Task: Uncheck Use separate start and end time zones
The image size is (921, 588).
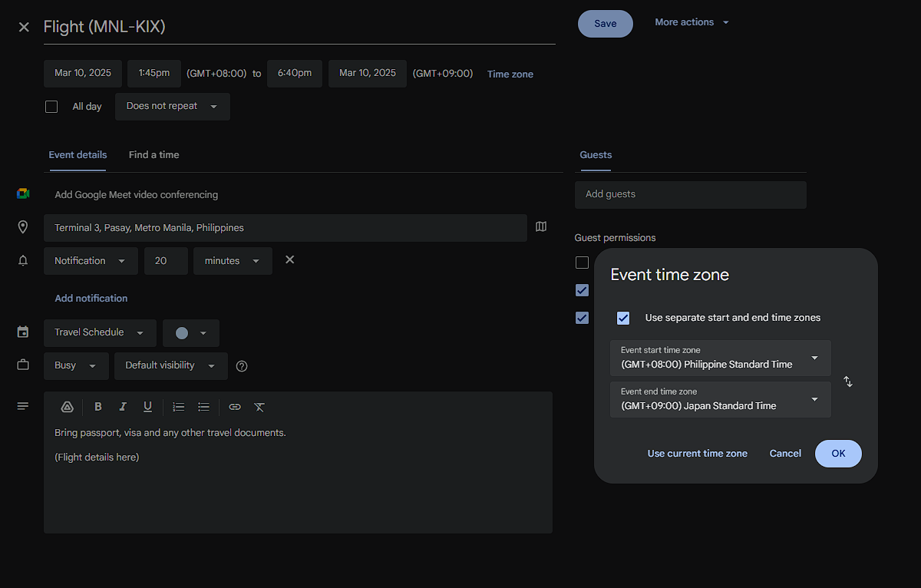Action: 623,318
